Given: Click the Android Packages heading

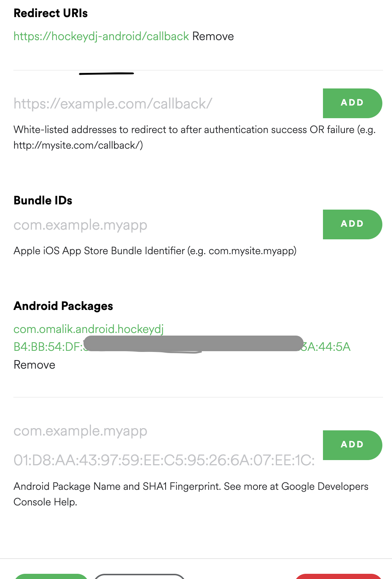Looking at the screenshot, I should 63,305.
